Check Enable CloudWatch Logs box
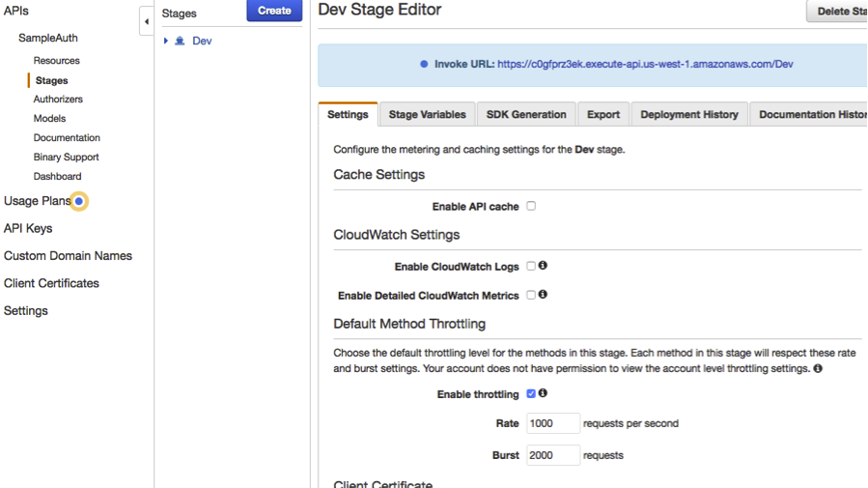This screenshot has height=488, width=868. click(x=531, y=266)
